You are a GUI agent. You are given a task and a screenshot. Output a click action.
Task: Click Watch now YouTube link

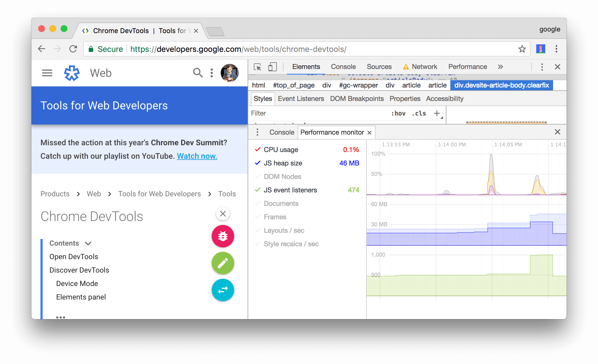click(x=197, y=155)
